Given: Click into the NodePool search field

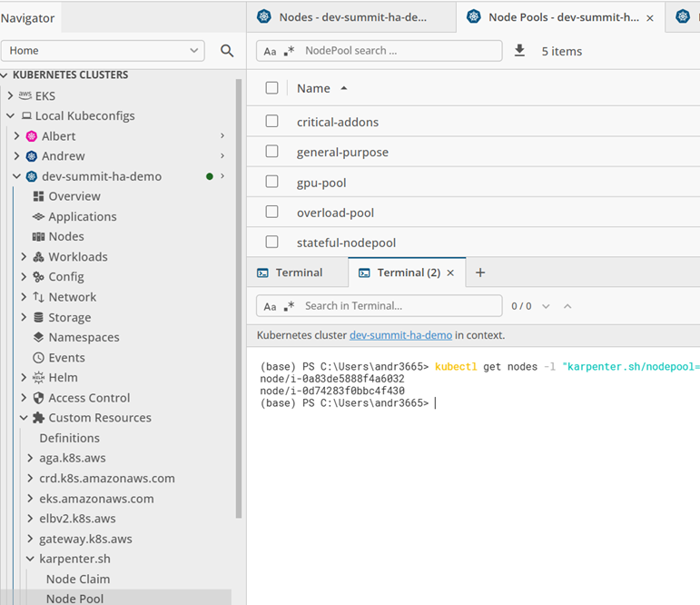Looking at the screenshot, I should [x=399, y=51].
